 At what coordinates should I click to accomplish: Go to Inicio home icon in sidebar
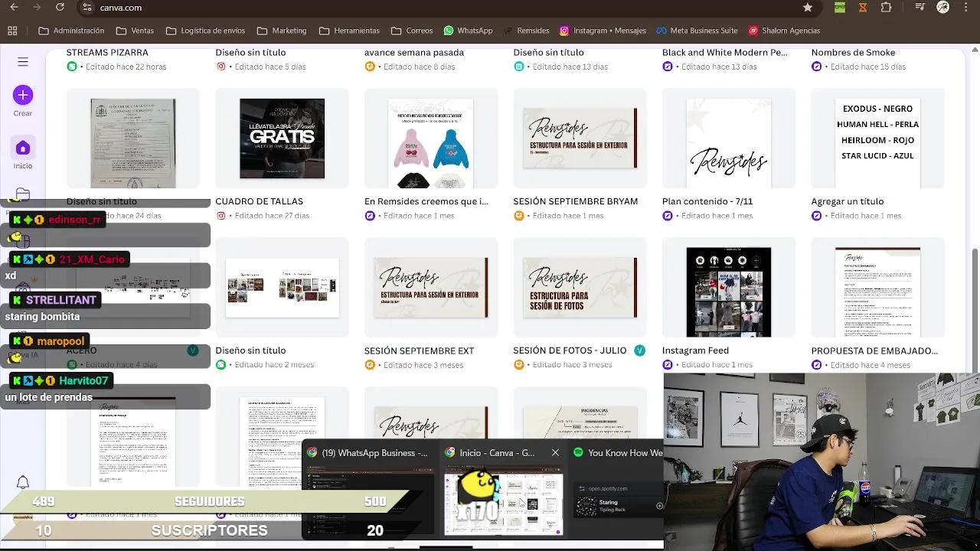tap(23, 148)
